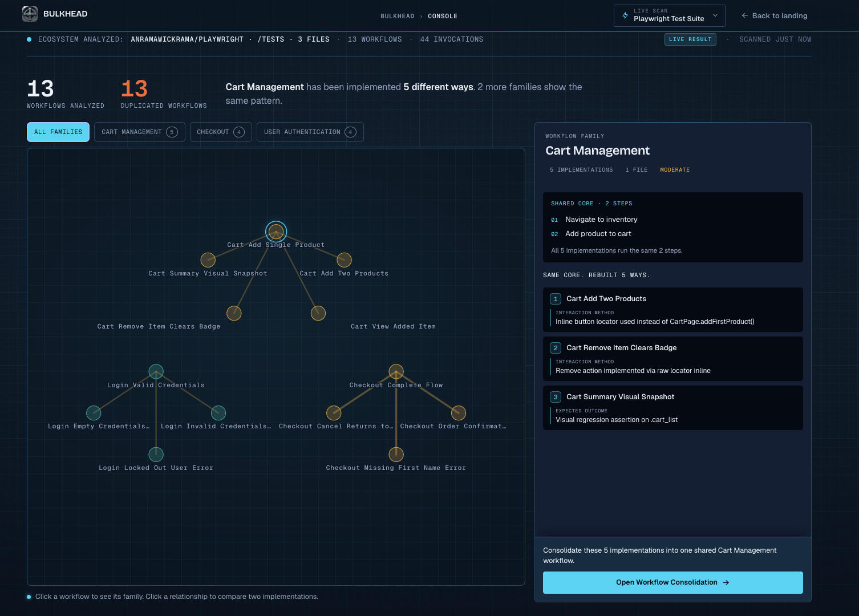This screenshot has width=859, height=616.
Task: Click the Bulkhead breadcrumb
Action: pyautogui.click(x=398, y=17)
